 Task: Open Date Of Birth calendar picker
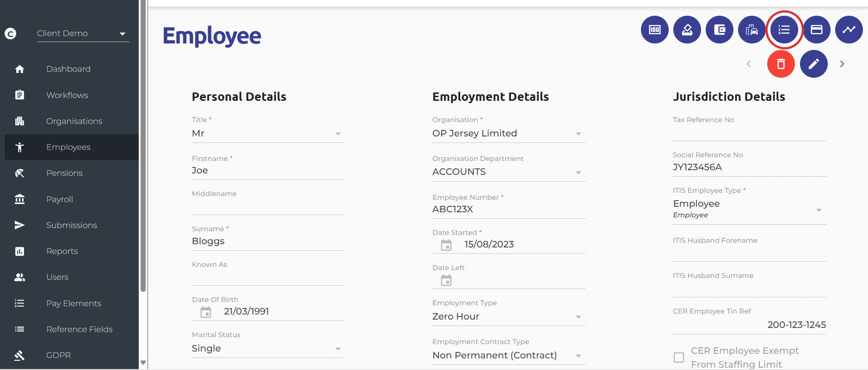point(206,312)
